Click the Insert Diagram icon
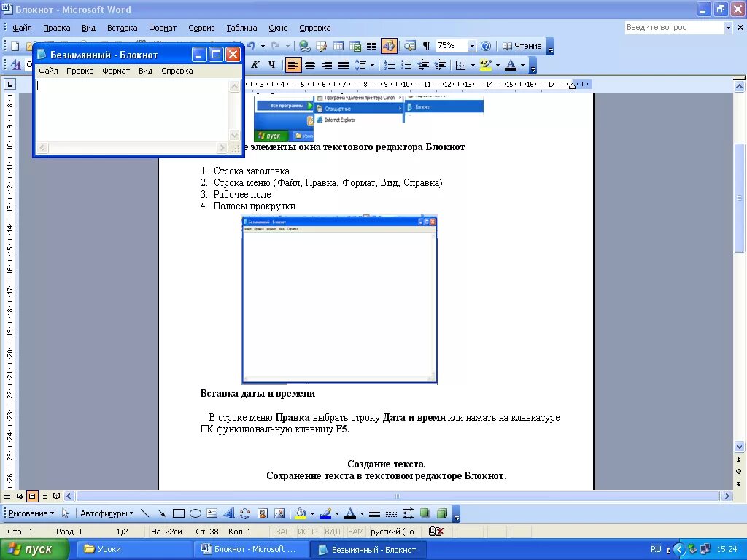747x560 pixels. (x=245, y=513)
